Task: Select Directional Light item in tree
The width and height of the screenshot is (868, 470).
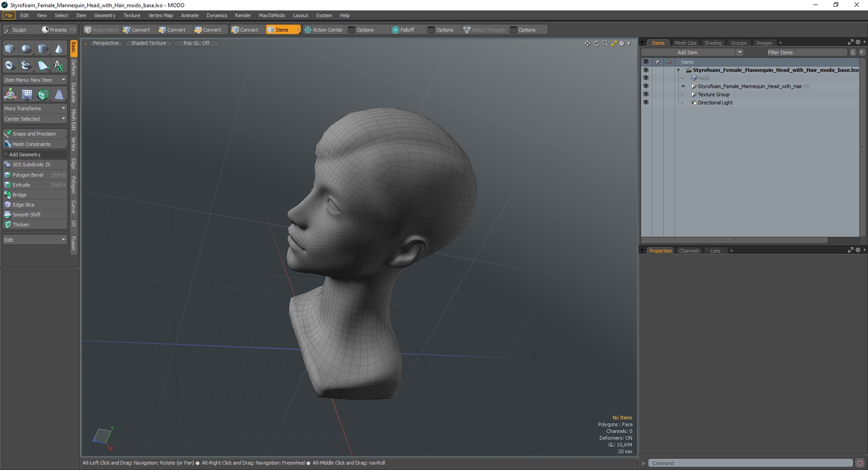Action: [x=715, y=103]
